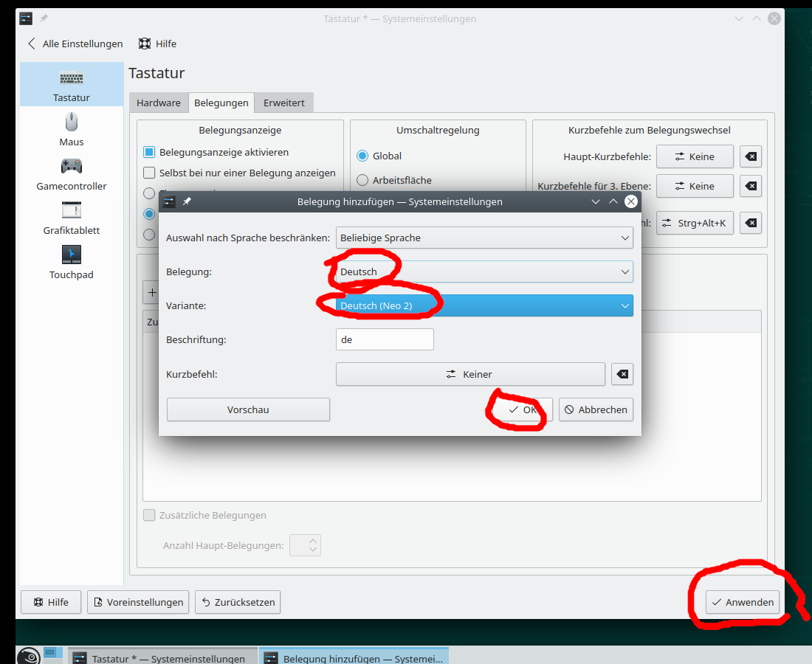This screenshot has width=812, height=664.
Task: Maximize the Belegung hinzufügen dialog
Action: coord(613,201)
